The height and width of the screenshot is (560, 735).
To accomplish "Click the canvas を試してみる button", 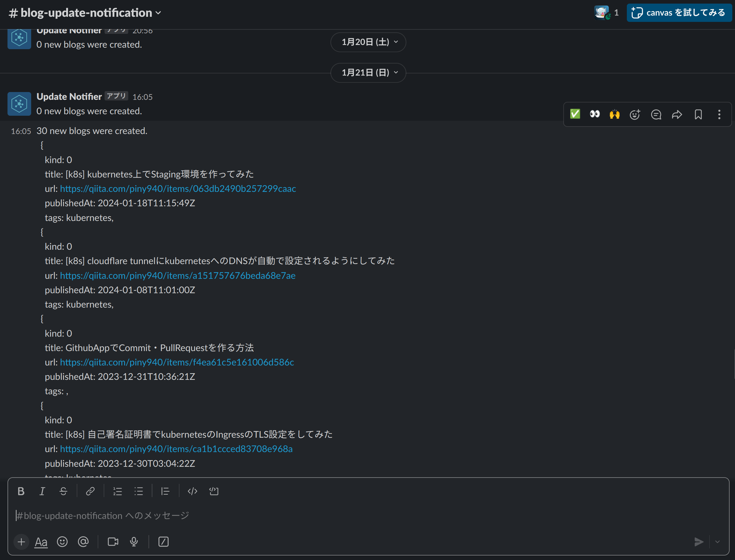I will click(679, 13).
